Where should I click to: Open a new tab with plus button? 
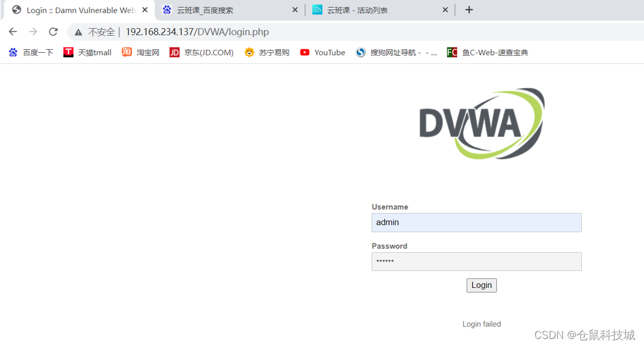469,10
